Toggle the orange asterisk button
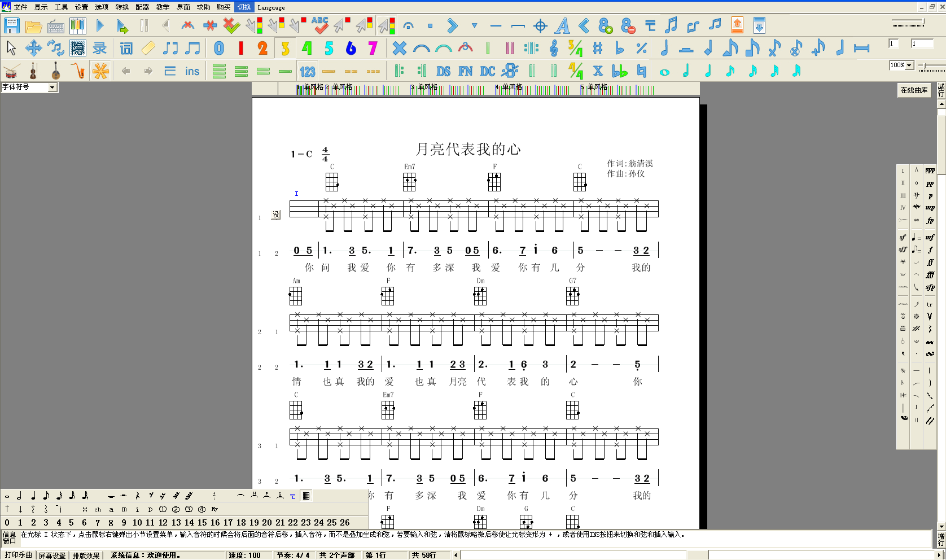 coord(100,71)
